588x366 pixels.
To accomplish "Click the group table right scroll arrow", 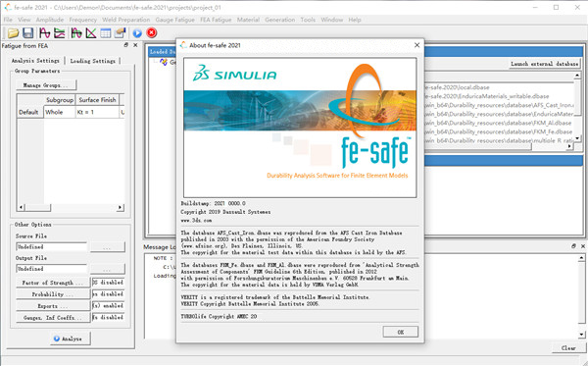I will pos(121,207).
